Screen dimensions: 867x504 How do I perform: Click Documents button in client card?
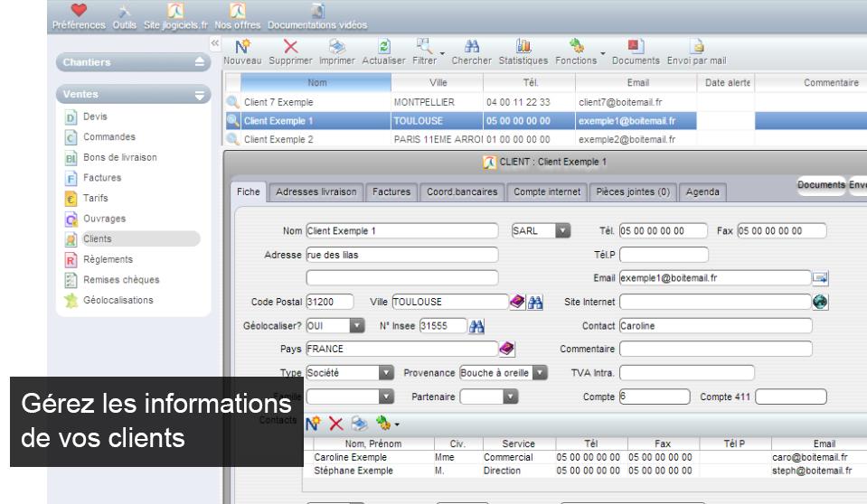(x=821, y=184)
